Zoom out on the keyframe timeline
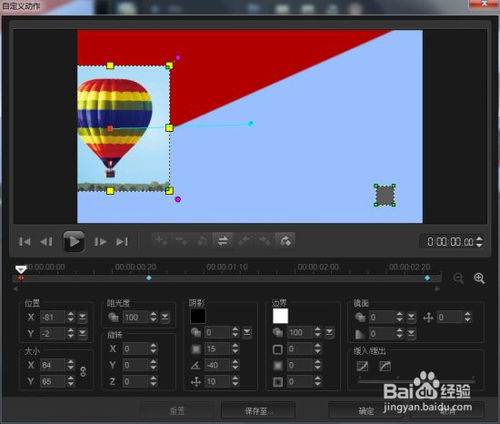The width and height of the screenshot is (500, 424). click(x=458, y=278)
